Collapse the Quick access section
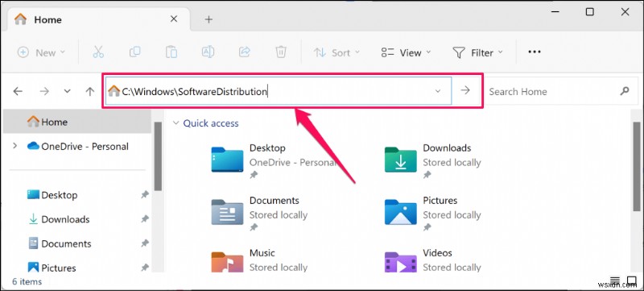 click(x=176, y=123)
